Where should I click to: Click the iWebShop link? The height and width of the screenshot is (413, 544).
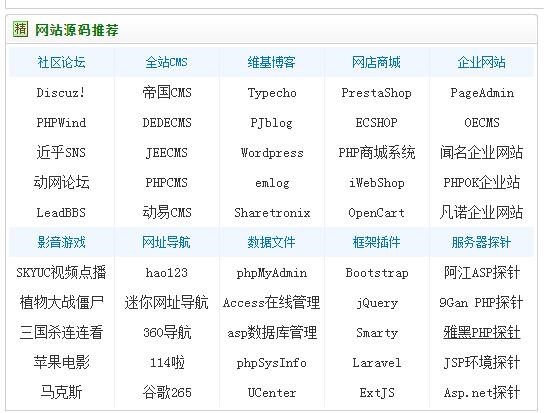(377, 183)
